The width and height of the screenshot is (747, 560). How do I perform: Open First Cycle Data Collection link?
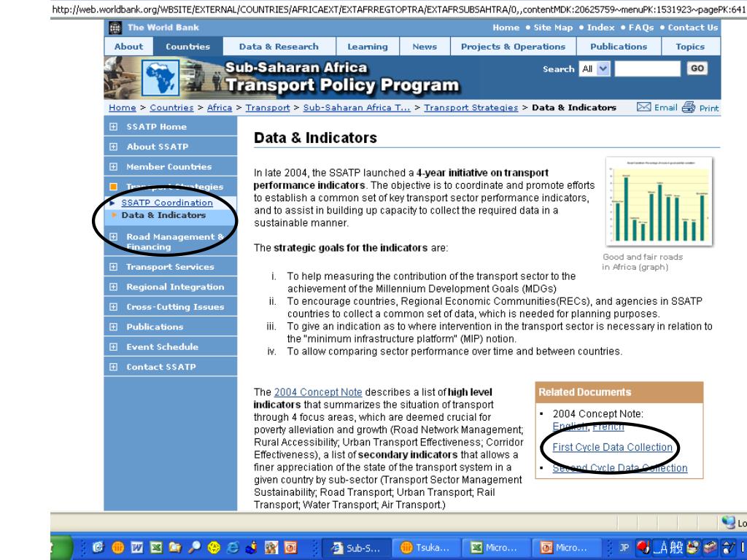click(612, 447)
